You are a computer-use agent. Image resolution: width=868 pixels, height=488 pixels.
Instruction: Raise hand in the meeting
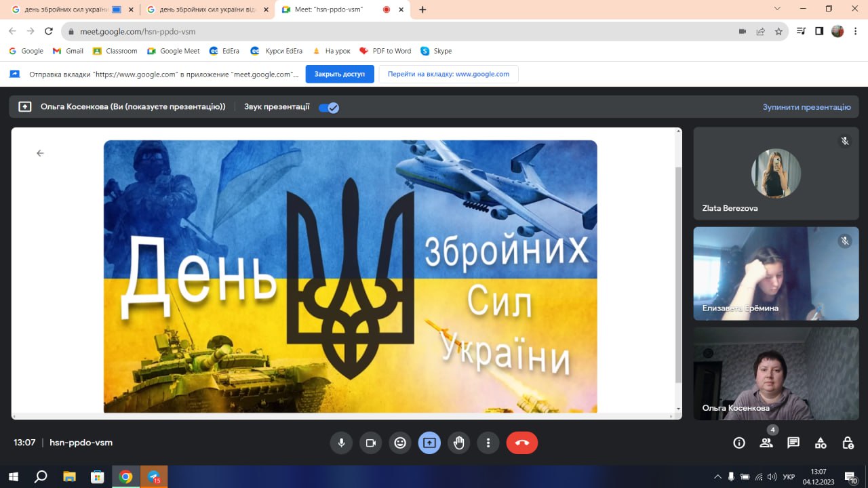pyautogui.click(x=459, y=443)
